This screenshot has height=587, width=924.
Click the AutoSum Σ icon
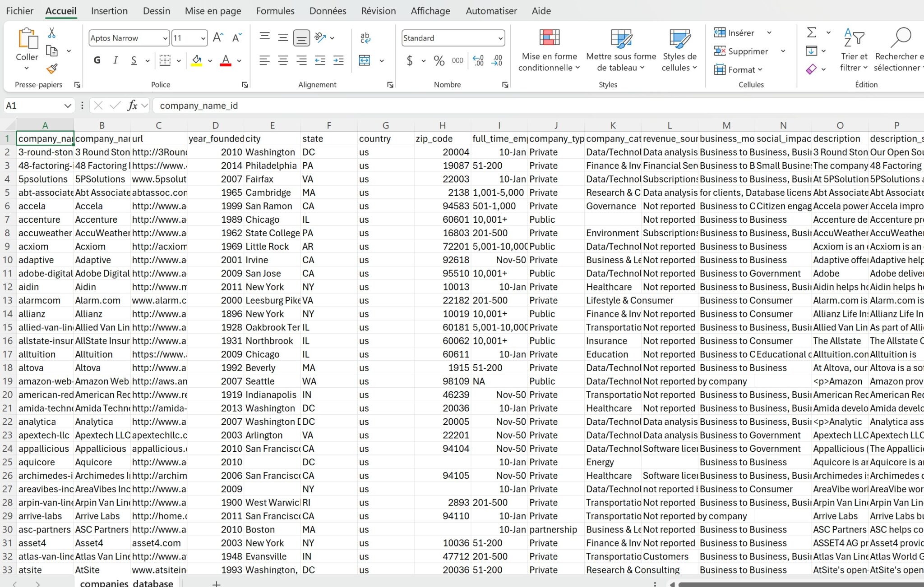pyautogui.click(x=812, y=32)
